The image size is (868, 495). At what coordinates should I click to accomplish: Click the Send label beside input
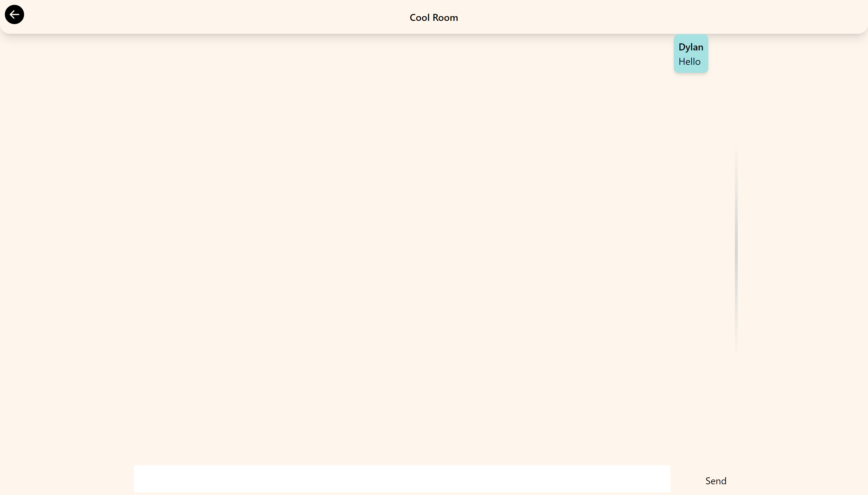716,481
